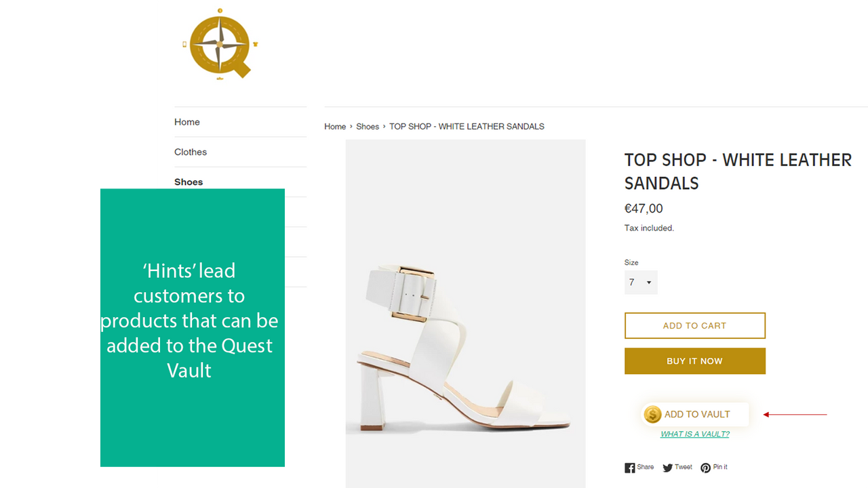Click the gold coin vault icon
This screenshot has width=868, height=488.
pos(652,414)
